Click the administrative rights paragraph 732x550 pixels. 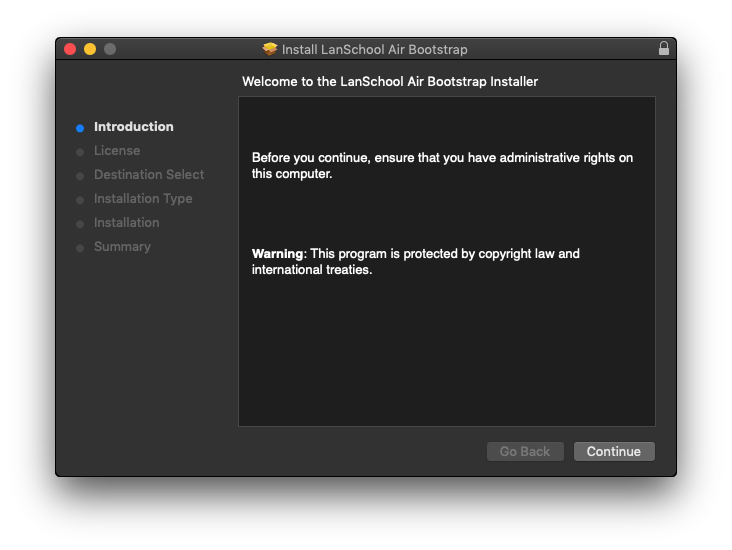pyautogui.click(x=442, y=166)
